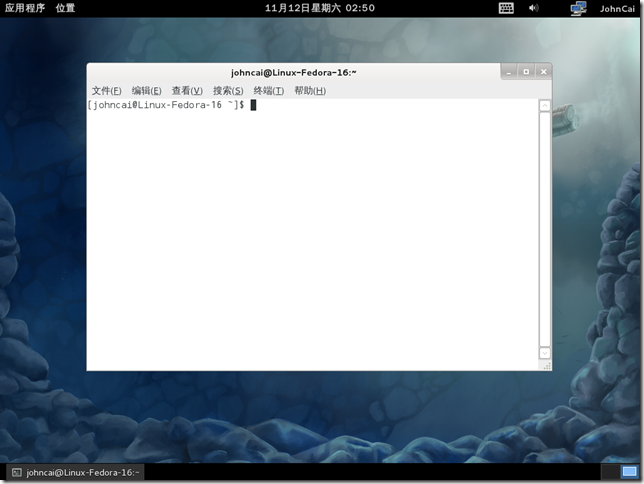This screenshot has height=484, width=644.
Task: Click the terminal window resize grip
Action: [x=546, y=366]
